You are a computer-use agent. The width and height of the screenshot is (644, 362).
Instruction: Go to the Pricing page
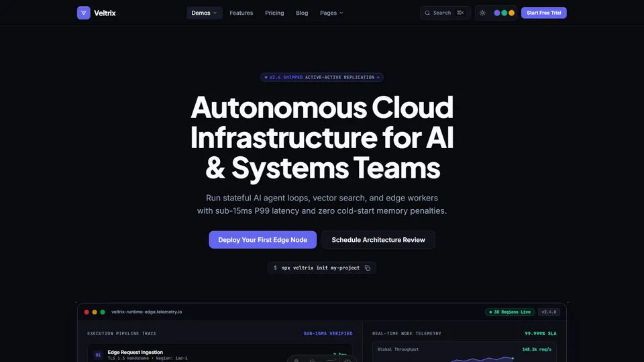pos(274,13)
